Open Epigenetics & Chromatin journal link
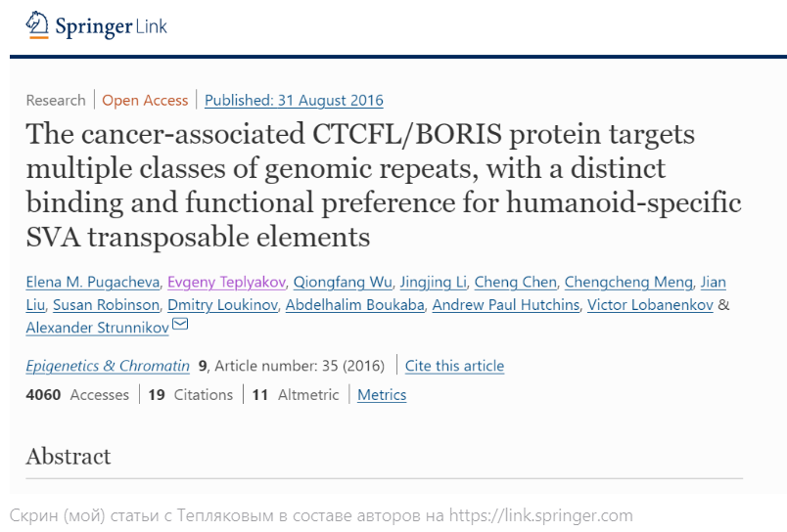 tap(108, 366)
